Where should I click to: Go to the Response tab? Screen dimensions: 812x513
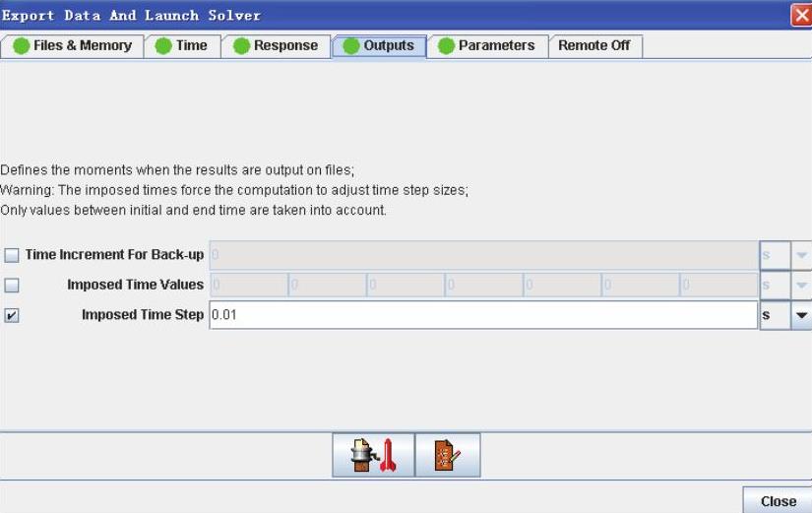[276, 45]
